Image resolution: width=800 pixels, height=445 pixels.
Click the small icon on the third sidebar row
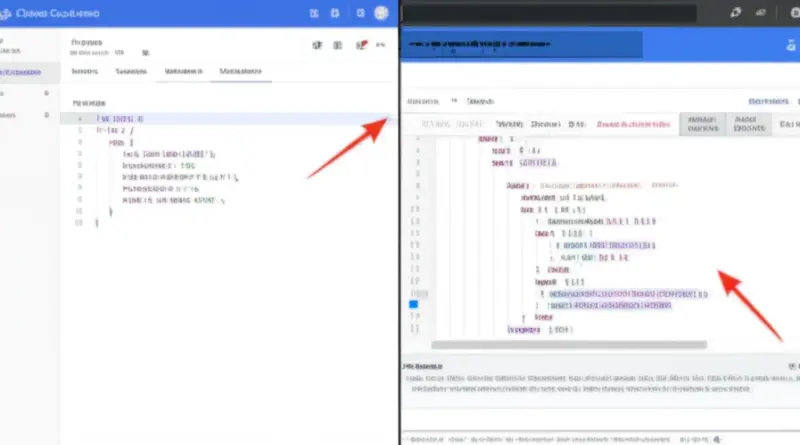(46, 115)
